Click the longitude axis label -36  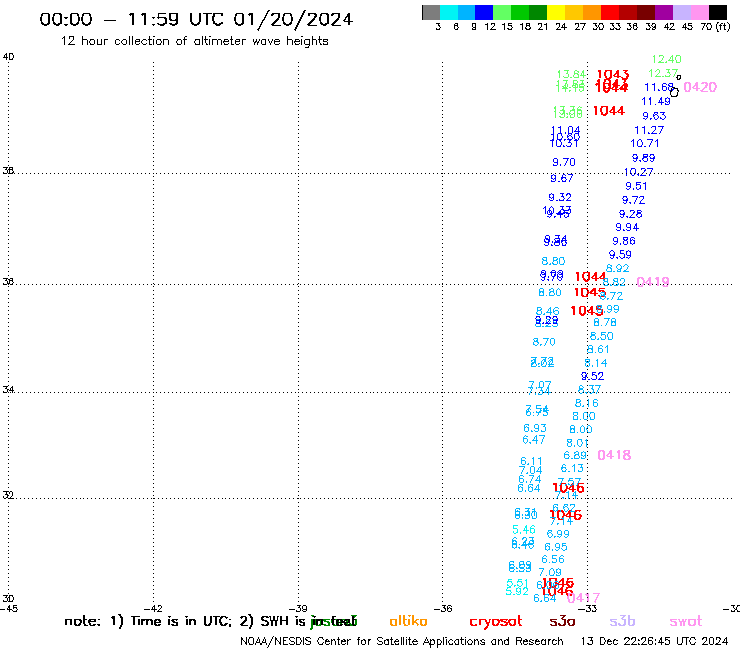point(443,609)
